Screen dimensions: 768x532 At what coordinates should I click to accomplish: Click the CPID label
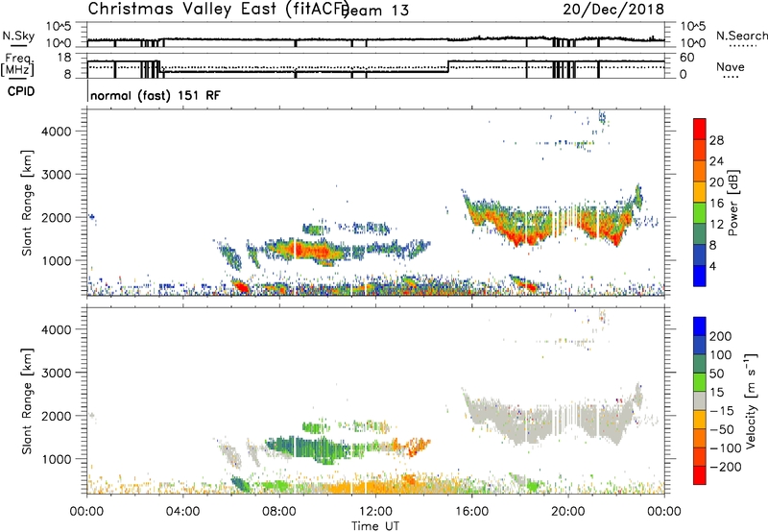pos(21,91)
